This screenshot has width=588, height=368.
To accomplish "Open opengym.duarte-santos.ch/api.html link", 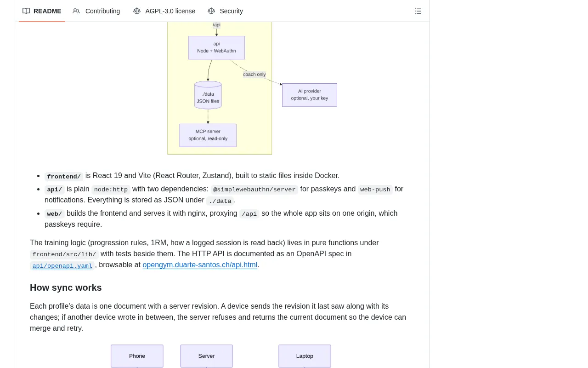I will tap(200, 265).
